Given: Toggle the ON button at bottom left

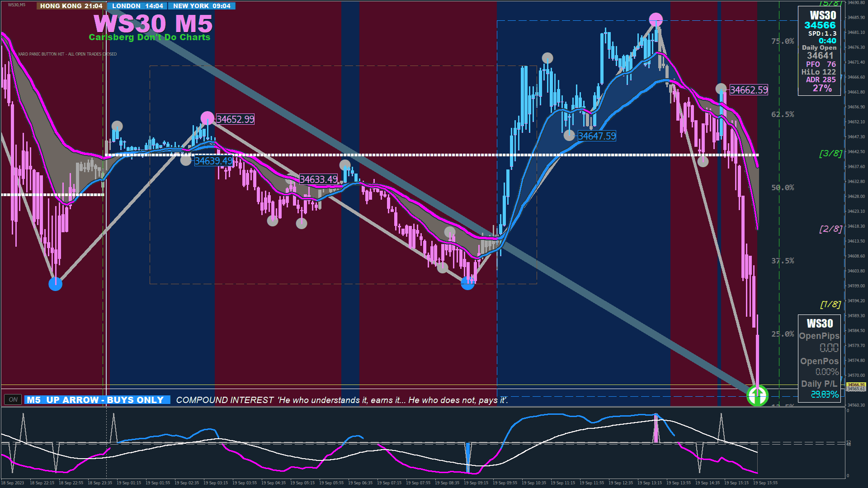Looking at the screenshot, I should (13, 399).
